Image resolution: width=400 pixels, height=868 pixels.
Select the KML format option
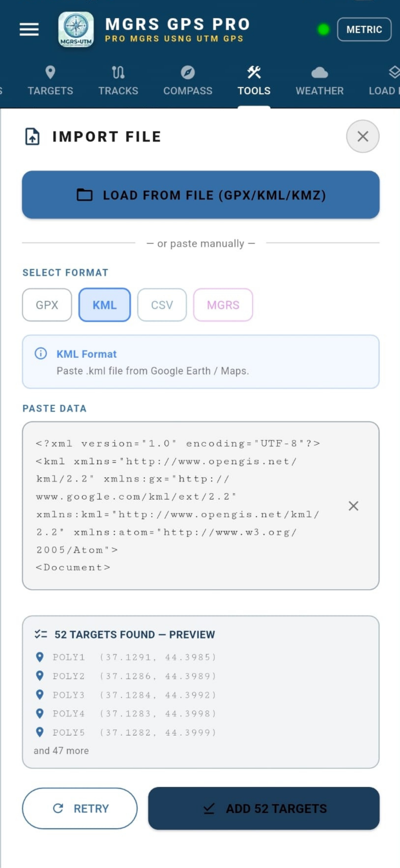click(104, 305)
